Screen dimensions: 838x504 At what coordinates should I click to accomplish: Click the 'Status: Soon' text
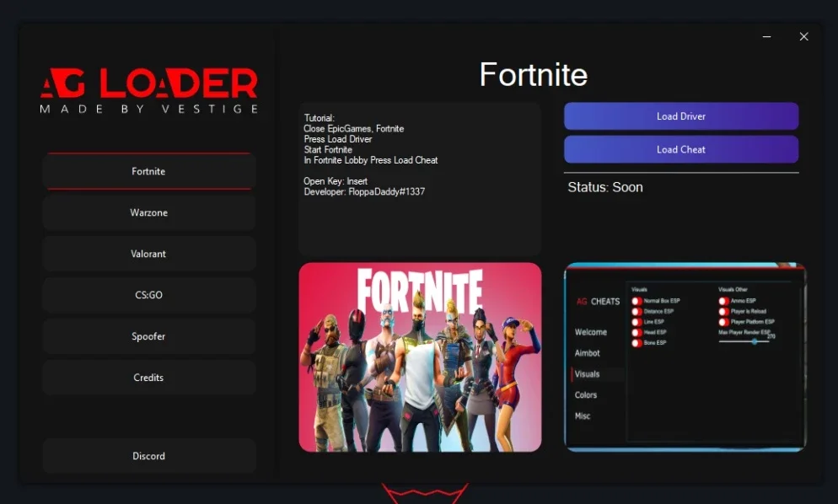point(605,188)
